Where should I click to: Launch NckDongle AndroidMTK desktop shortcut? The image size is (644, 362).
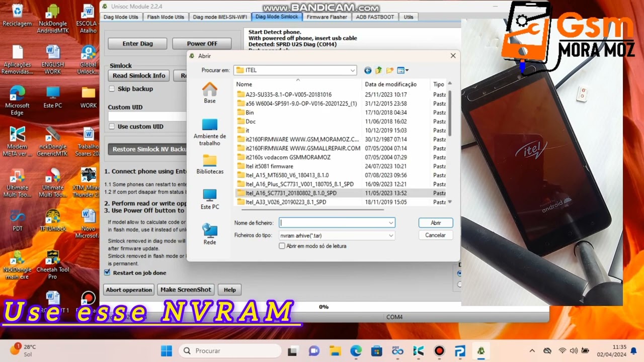52,19
